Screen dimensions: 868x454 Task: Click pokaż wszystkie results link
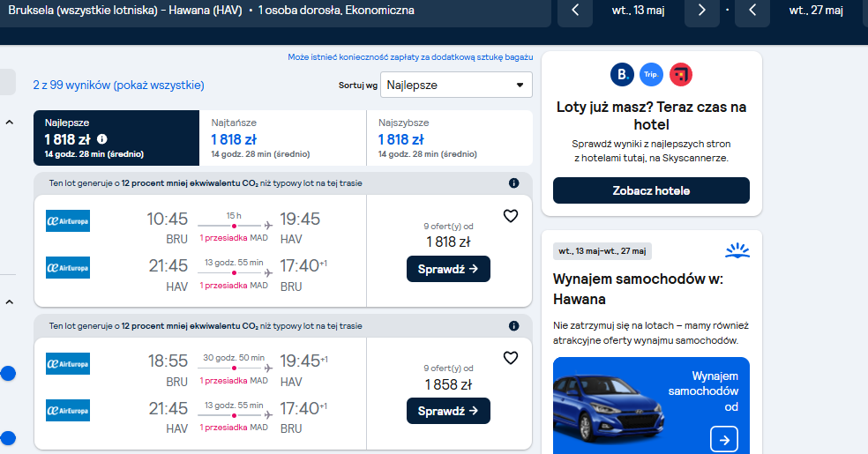click(159, 86)
